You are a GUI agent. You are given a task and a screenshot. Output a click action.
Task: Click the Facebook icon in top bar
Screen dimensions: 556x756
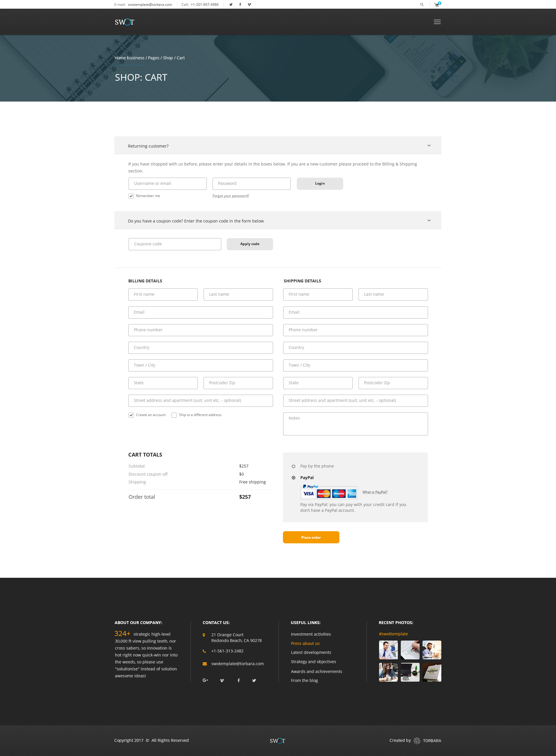pyautogui.click(x=240, y=5)
